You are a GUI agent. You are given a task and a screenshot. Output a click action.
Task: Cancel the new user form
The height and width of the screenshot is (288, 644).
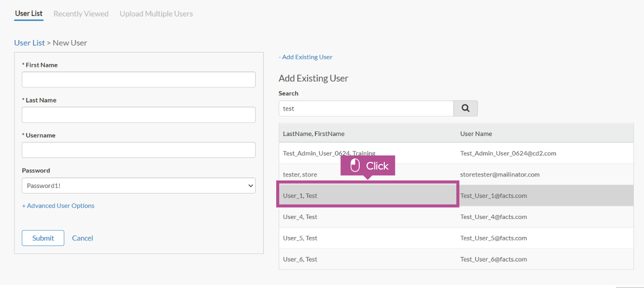83,238
